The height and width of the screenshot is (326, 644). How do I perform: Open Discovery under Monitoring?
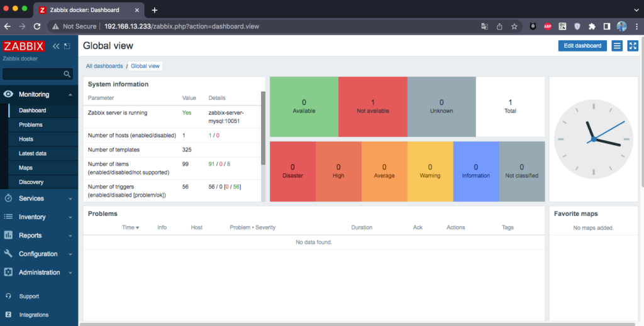tap(43, 182)
